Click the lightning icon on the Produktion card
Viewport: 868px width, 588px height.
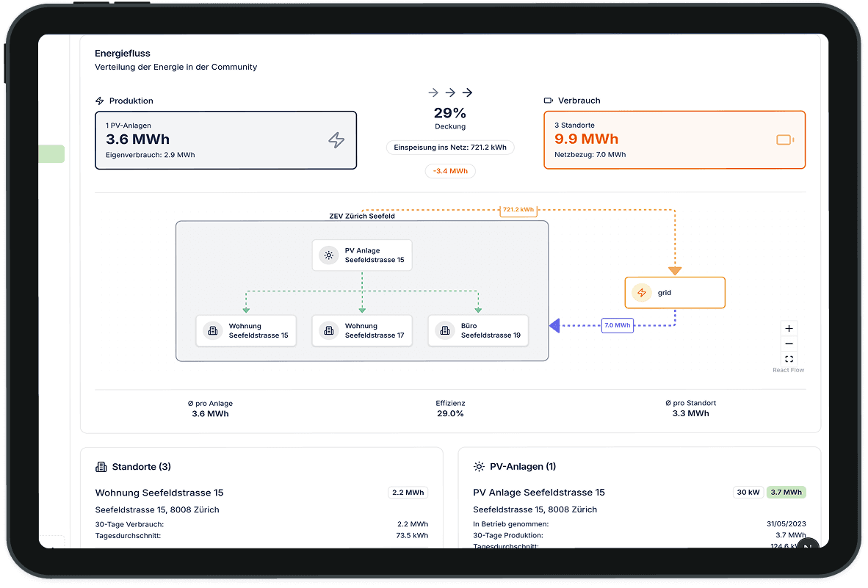(x=336, y=139)
